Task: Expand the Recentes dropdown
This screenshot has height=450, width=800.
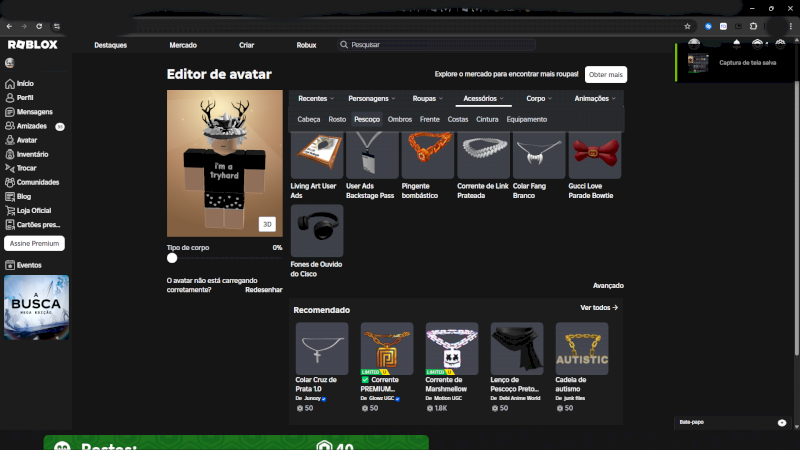Action: 316,98
